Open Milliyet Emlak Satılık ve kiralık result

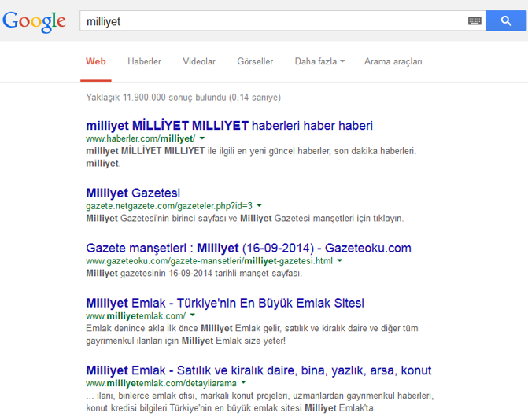click(259, 370)
